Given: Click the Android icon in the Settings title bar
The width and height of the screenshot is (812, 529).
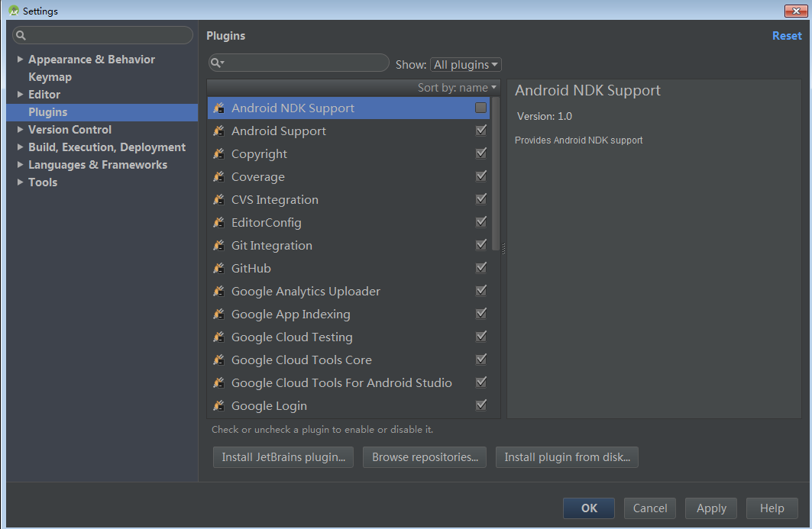Looking at the screenshot, I should click(13, 11).
